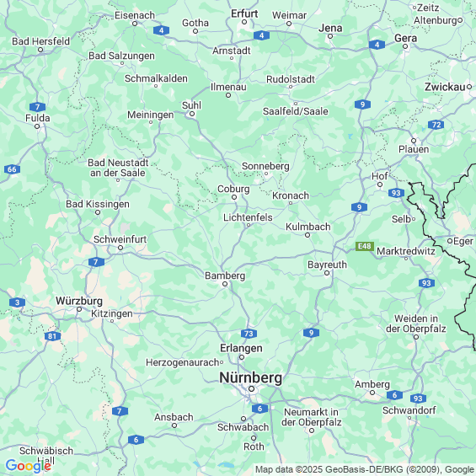Select the Coburg town label
The image size is (476, 476).
[233, 189]
